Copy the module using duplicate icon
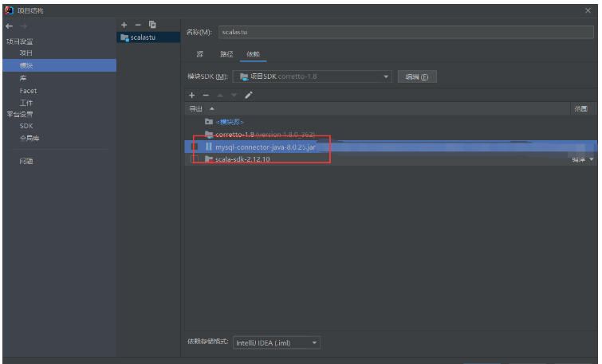Image resolution: width=602 pixels, height=364 pixels. point(152,25)
